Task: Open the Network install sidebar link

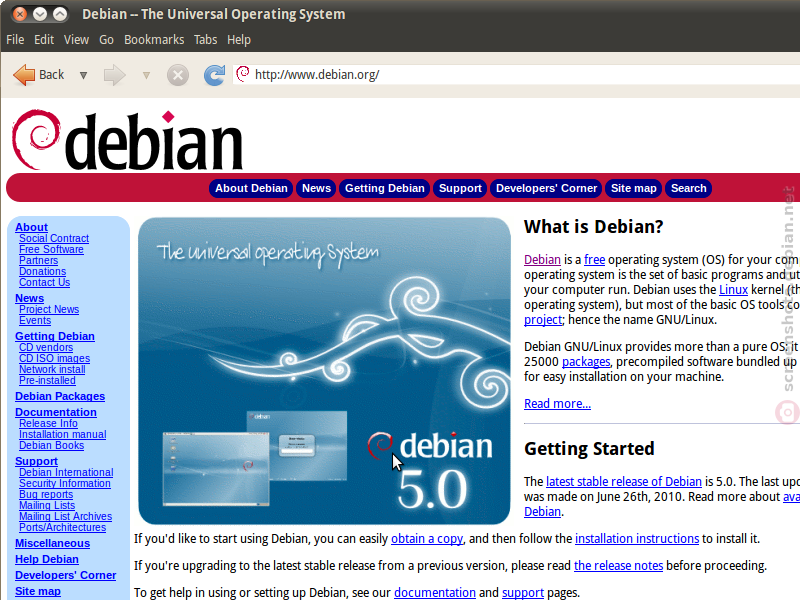Action: (x=52, y=369)
